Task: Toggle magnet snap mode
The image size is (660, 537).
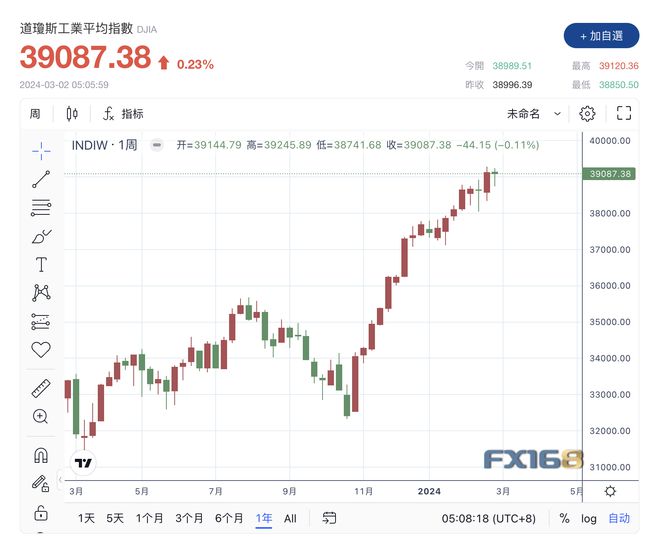Action: point(41,455)
